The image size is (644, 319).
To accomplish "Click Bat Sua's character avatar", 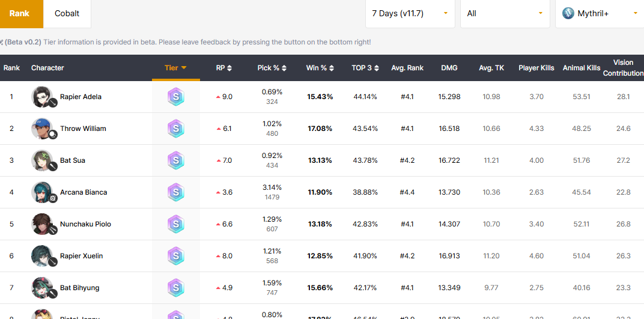I will pyautogui.click(x=42, y=160).
